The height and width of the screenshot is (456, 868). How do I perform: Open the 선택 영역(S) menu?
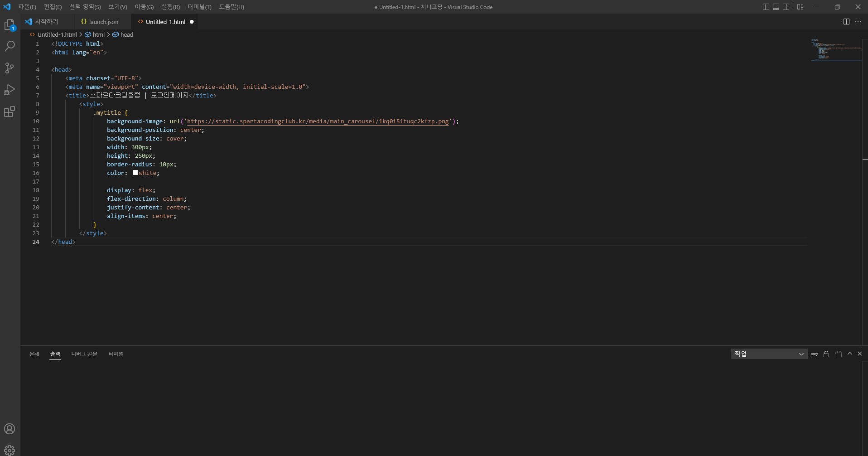(x=85, y=7)
